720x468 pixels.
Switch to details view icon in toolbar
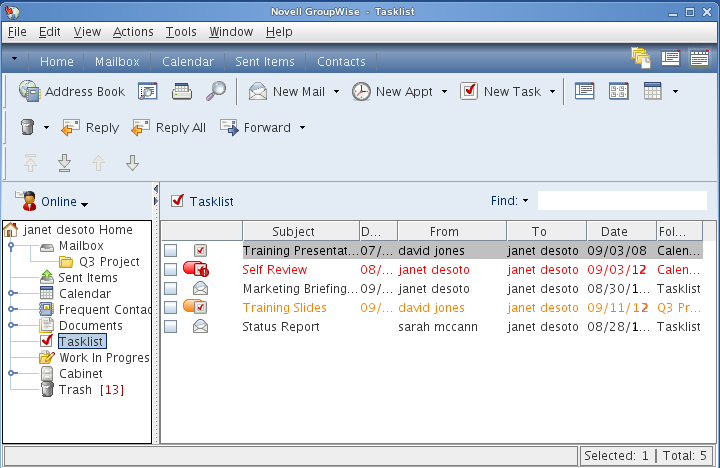pyautogui.click(x=585, y=91)
